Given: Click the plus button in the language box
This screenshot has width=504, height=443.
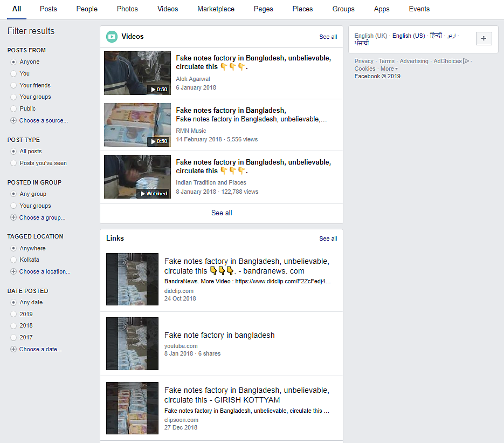Looking at the screenshot, I should coord(484,39).
